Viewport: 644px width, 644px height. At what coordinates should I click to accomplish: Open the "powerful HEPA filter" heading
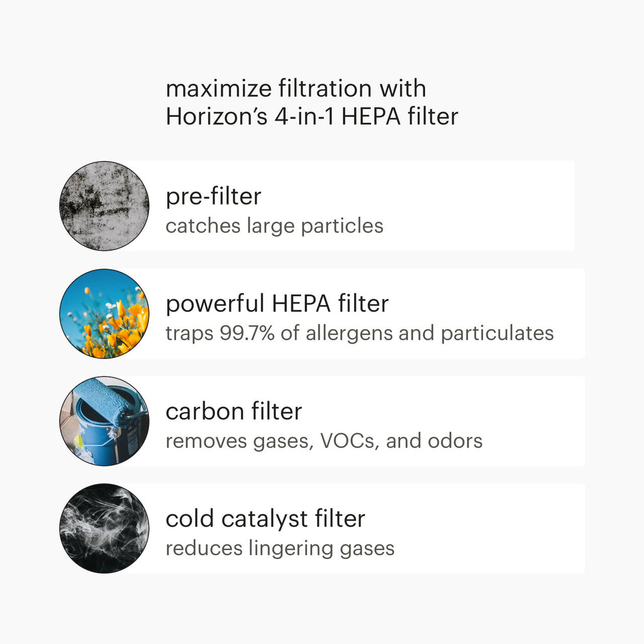(x=277, y=304)
